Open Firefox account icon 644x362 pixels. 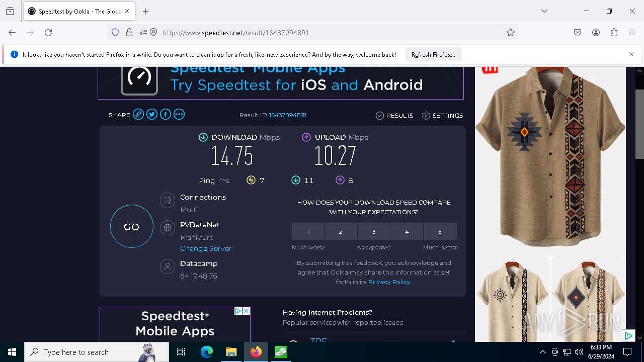point(596,32)
